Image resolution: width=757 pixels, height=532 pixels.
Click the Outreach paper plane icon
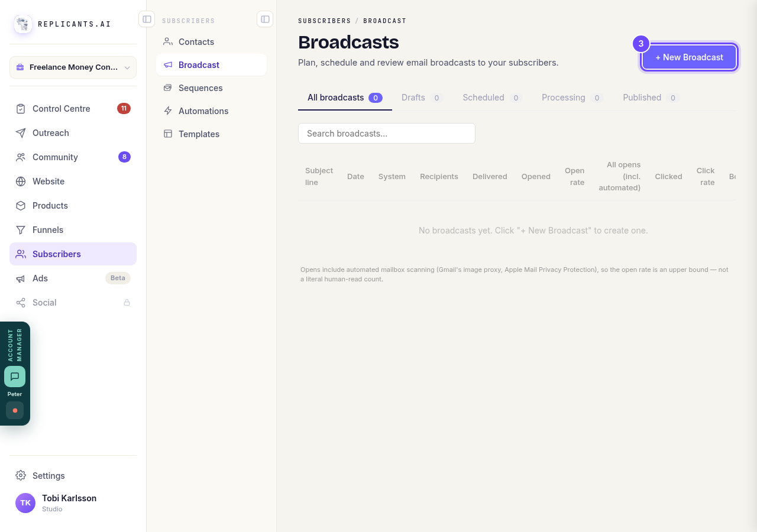pos(21,133)
